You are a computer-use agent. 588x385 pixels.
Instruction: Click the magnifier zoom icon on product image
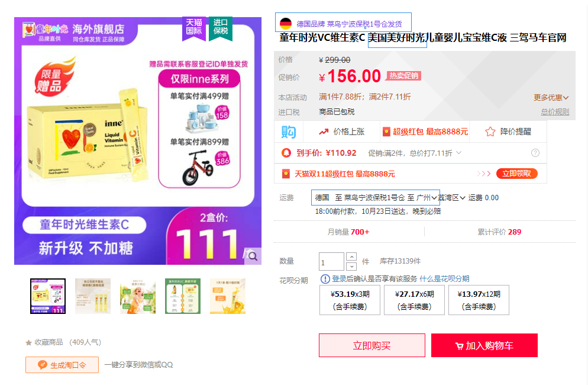(253, 256)
